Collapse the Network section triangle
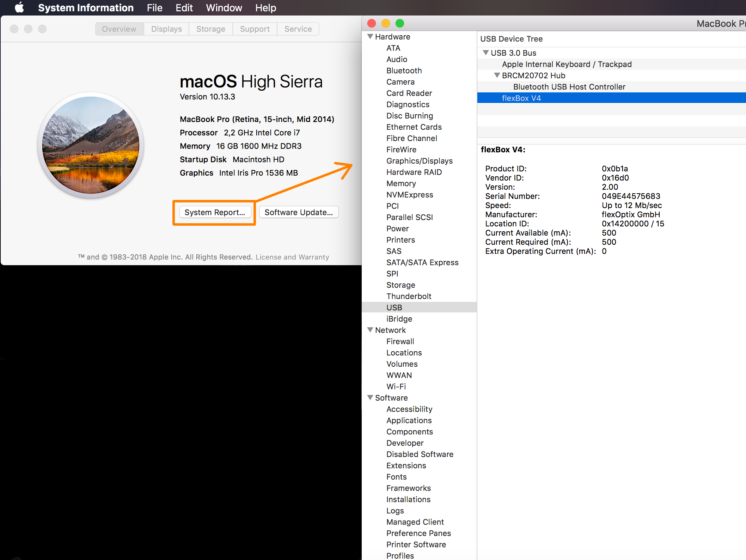The image size is (746, 560). coord(370,330)
